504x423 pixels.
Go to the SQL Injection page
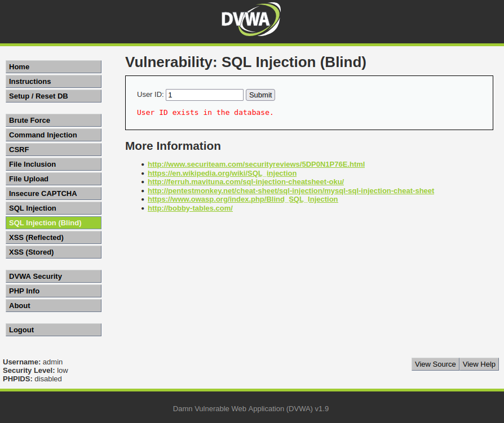54,208
